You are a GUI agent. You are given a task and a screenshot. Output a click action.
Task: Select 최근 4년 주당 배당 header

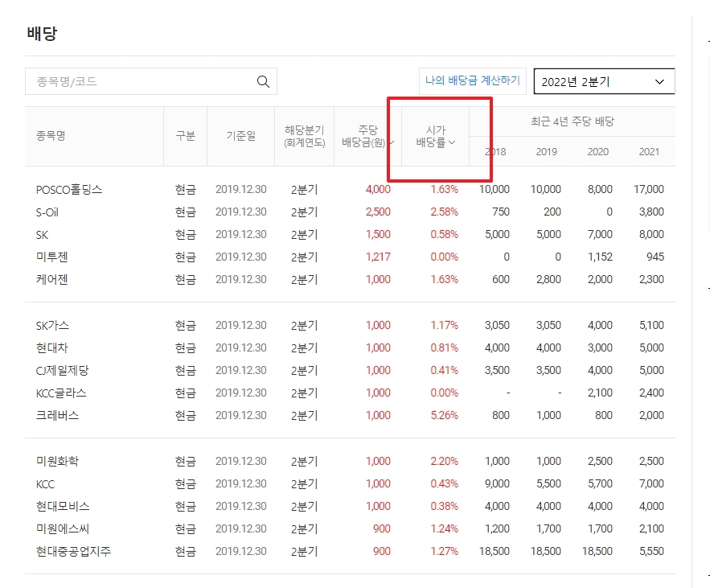coord(573,121)
